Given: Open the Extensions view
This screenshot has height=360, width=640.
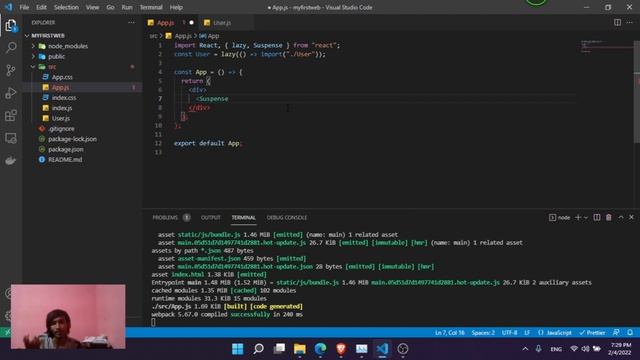Looking at the screenshot, I should coord(11,116).
